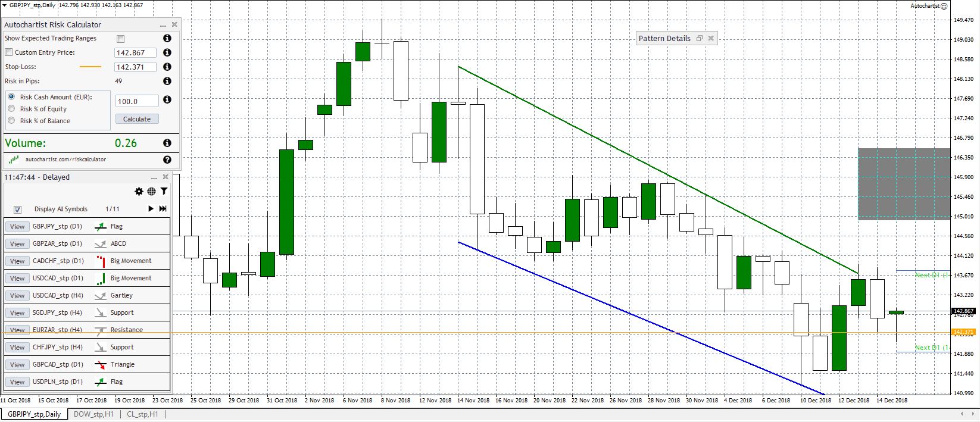Collapse the Autochartist Risk Calculator panel

click(x=163, y=25)
